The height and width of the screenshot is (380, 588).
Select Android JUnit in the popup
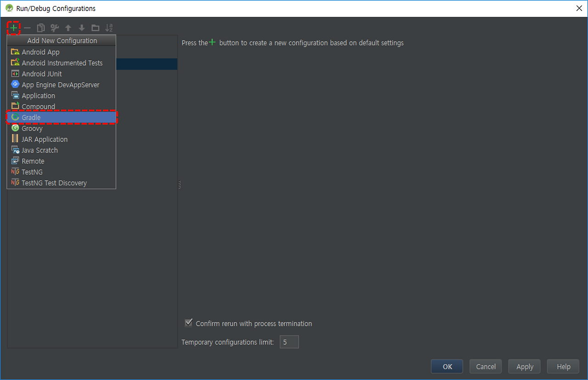[x=62, y=74]
